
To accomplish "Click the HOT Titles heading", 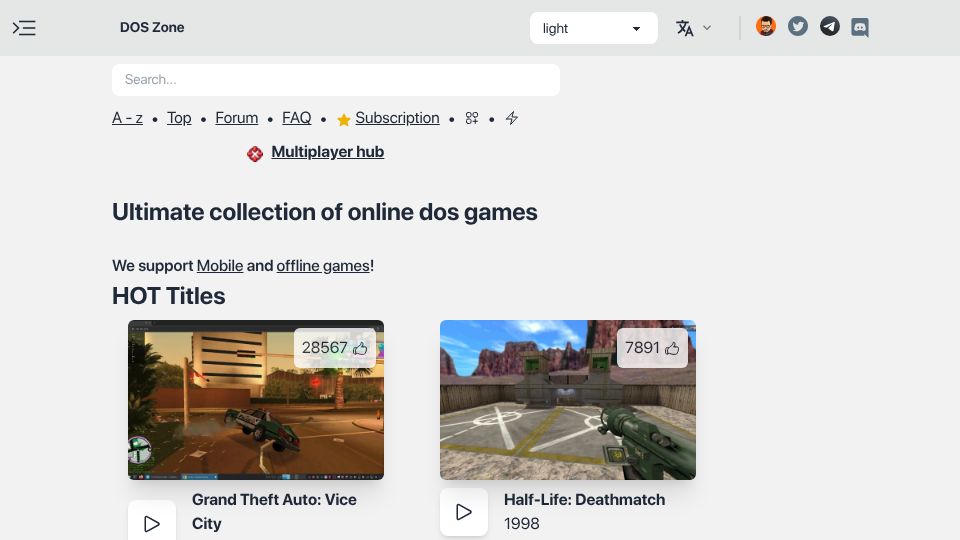I will click(x=168, y=296).
